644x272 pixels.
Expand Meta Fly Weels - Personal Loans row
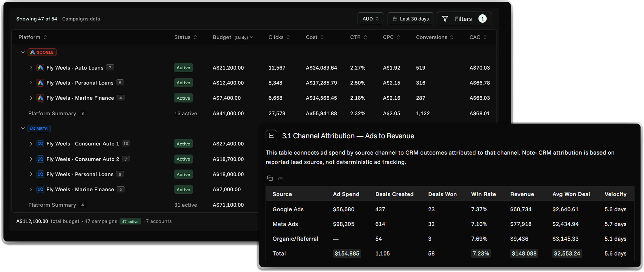[31, 174]
